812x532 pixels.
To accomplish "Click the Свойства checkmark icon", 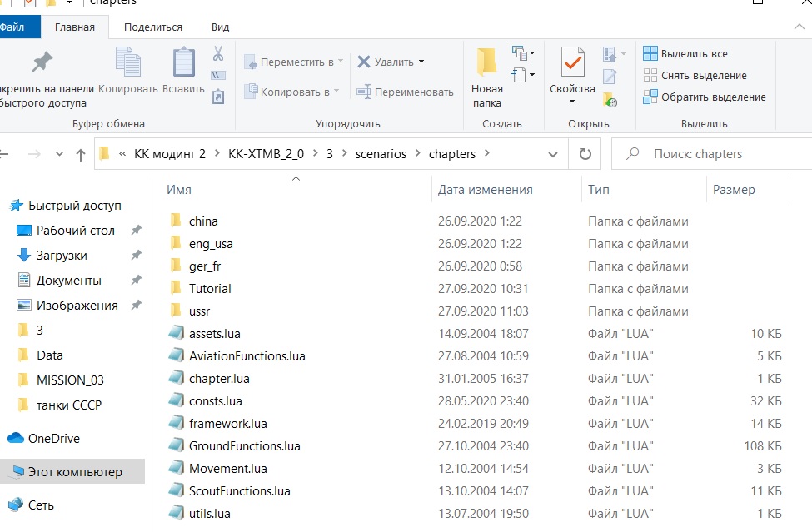I will (572, 62).
